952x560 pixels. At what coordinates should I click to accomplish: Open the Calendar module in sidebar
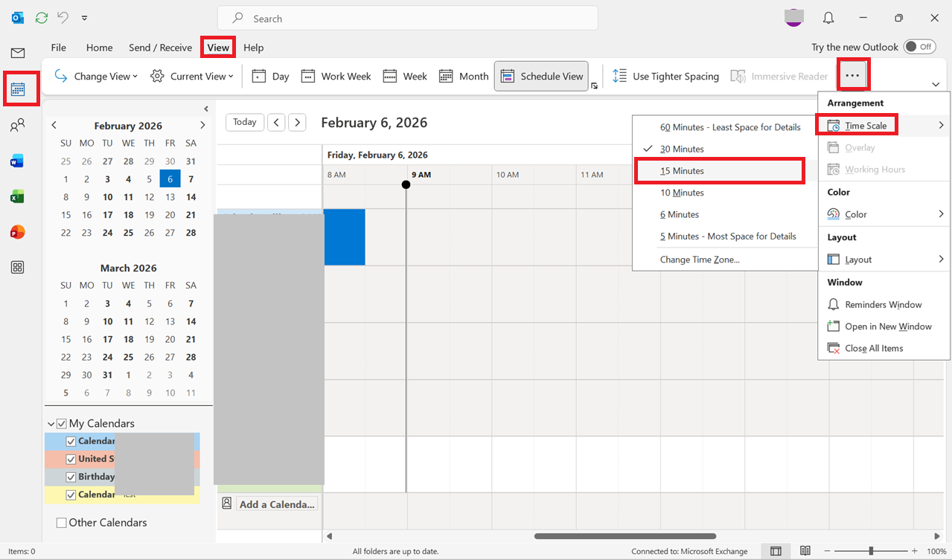pos(18,90)
